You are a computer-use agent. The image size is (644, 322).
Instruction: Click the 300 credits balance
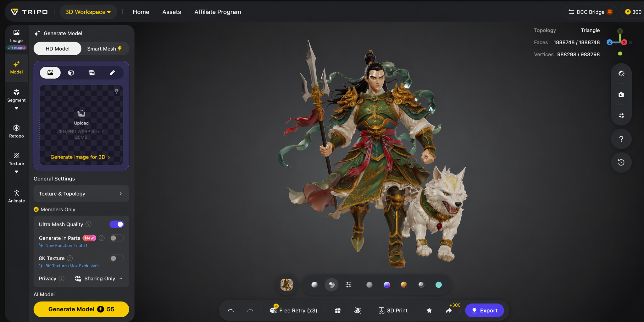632,12
